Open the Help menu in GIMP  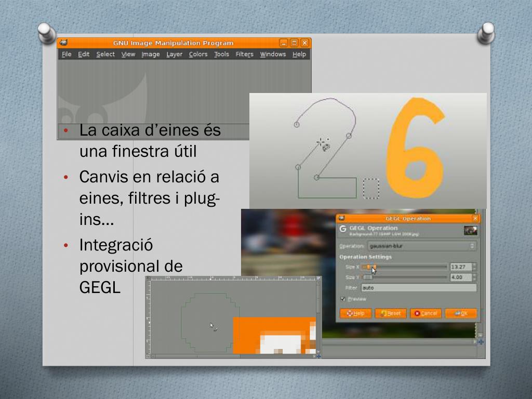coord(299,54)
